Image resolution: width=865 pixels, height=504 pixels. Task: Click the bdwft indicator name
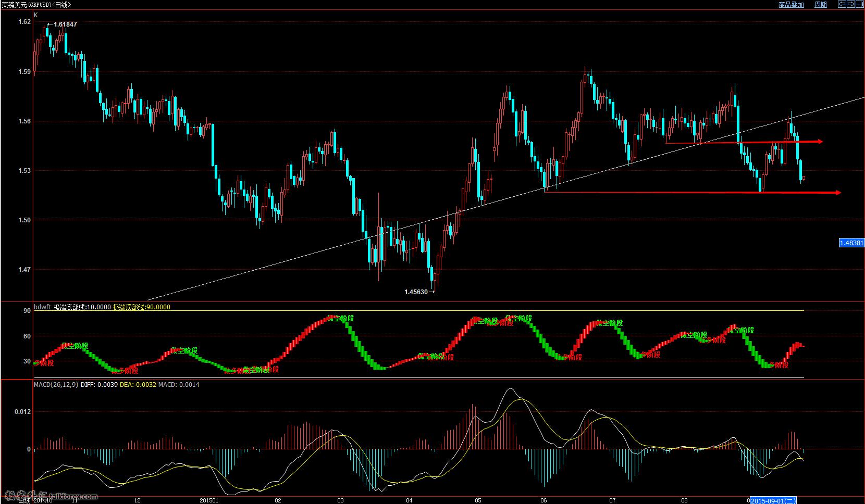pyautogui.click(x=42, y=307)
